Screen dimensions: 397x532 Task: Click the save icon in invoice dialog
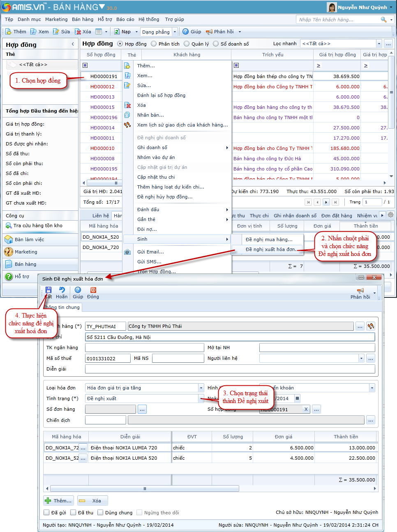click(48, 290)
